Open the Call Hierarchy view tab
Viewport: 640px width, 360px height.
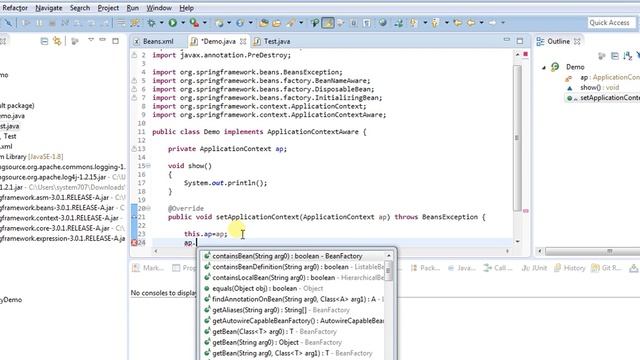pyautogui.click(x=498, y=268)
